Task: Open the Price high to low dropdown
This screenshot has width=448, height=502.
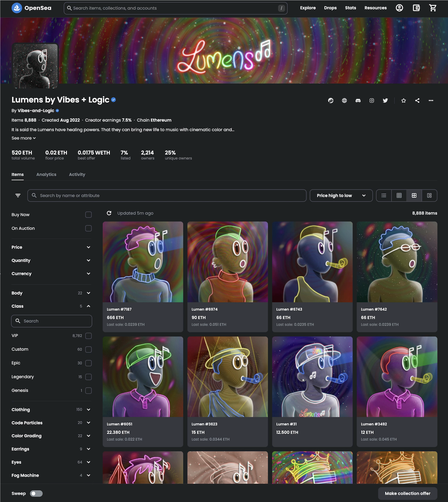Action: [341, 195]
